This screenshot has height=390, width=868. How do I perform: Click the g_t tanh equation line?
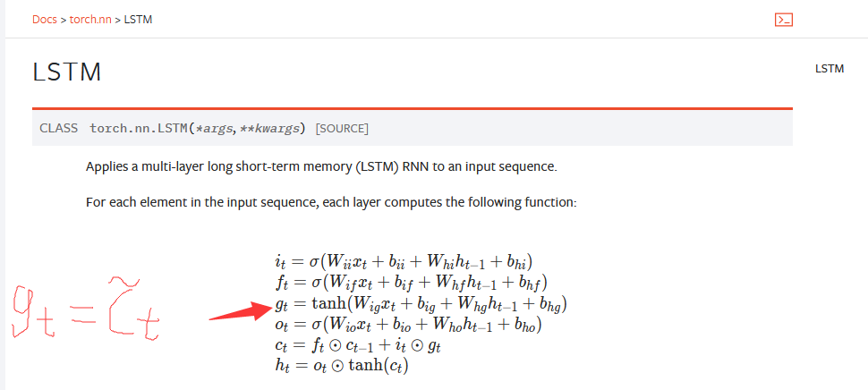click(x=421, y=304)
